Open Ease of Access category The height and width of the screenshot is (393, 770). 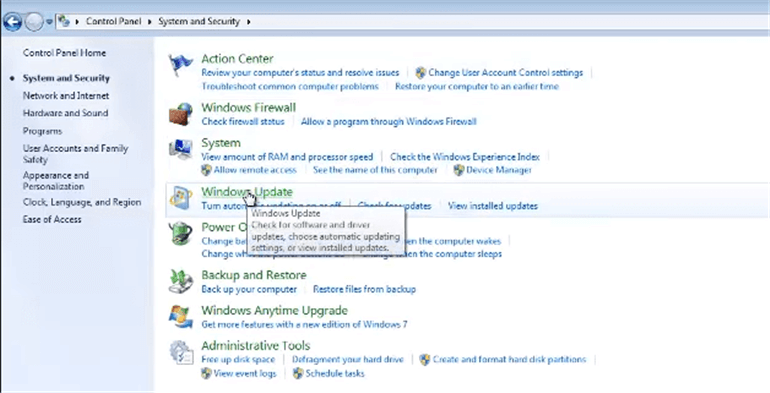click(x=52, y=220)
